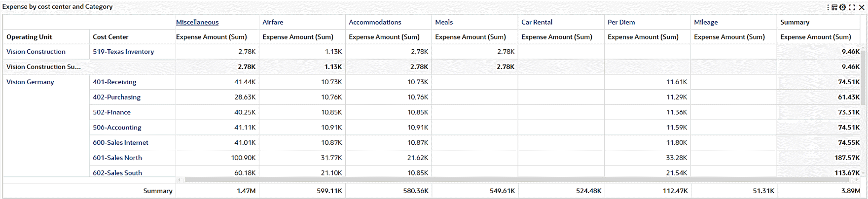Open the gear settings icon
Image resolution: width=868 pixels, height=199 pixels.
843,7
